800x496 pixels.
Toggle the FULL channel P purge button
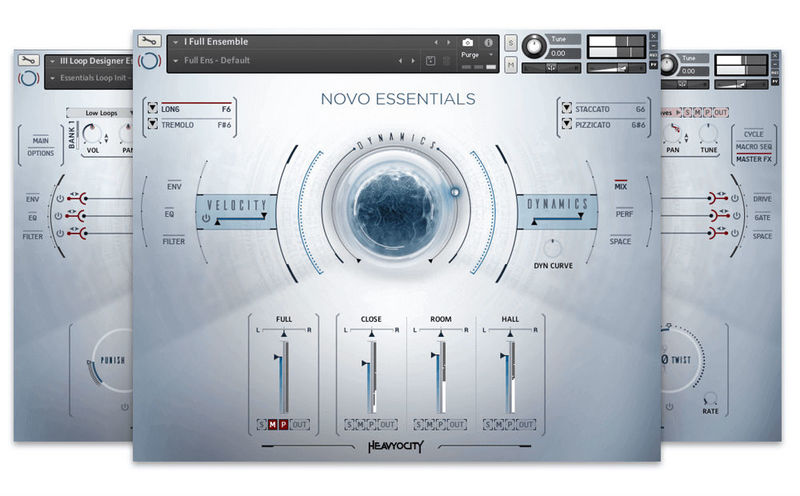click(283, 425)
